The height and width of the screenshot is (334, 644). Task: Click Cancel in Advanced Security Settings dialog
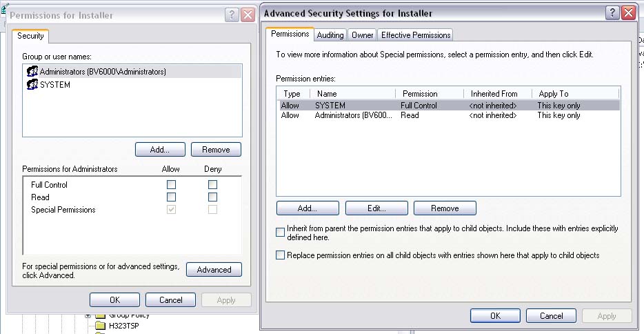tap(551, 315)
